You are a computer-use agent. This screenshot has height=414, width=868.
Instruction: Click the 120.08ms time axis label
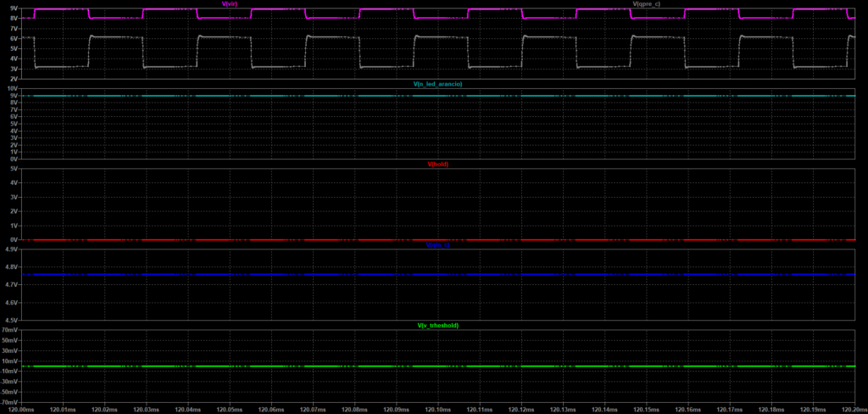(x=354, y=410)
